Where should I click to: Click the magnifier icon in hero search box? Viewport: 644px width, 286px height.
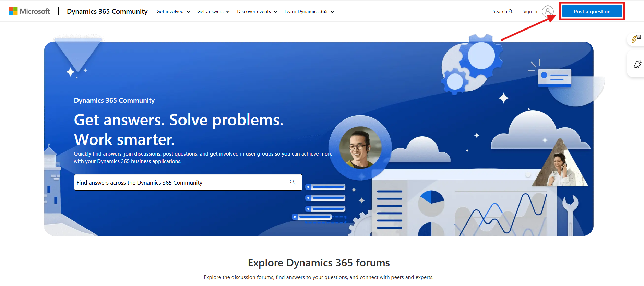click(293, 182)
